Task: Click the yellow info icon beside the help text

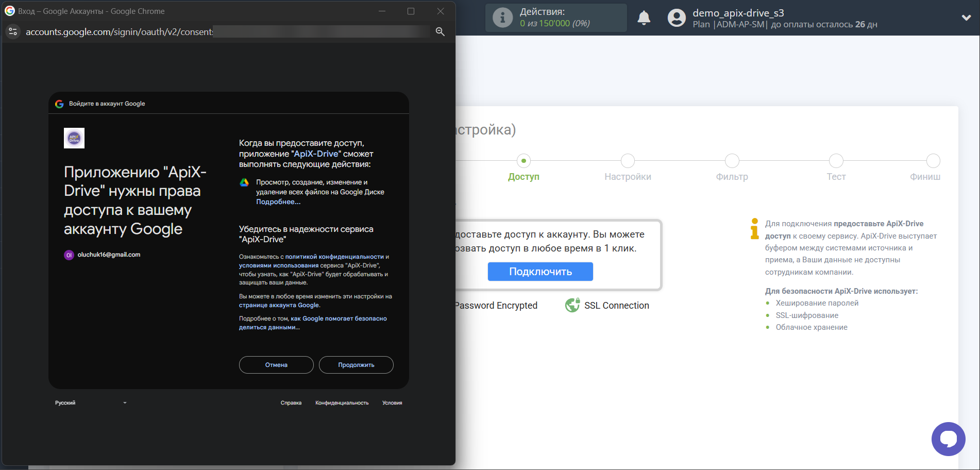Action: tap(755, 229)
